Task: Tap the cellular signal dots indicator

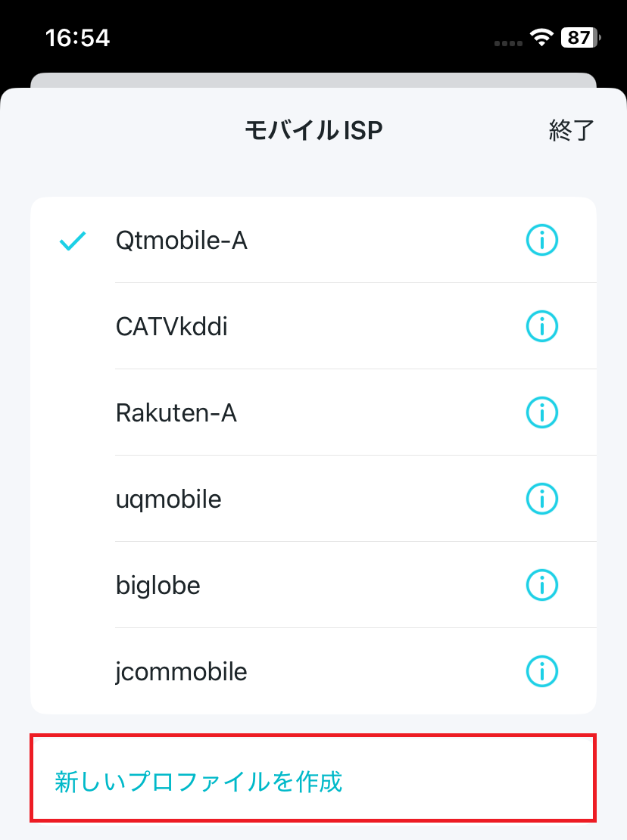Action: (508, 43)
